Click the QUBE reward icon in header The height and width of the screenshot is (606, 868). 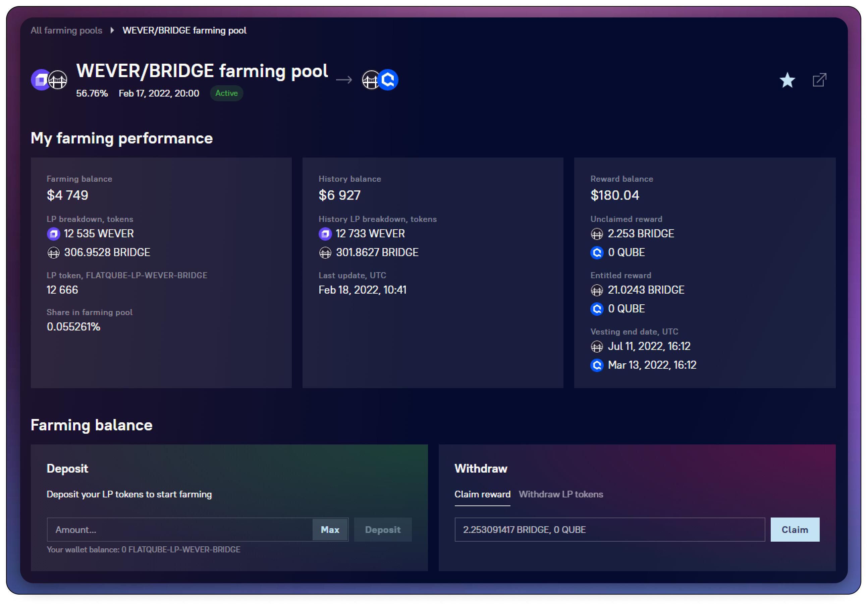click(x=389, y=80)
